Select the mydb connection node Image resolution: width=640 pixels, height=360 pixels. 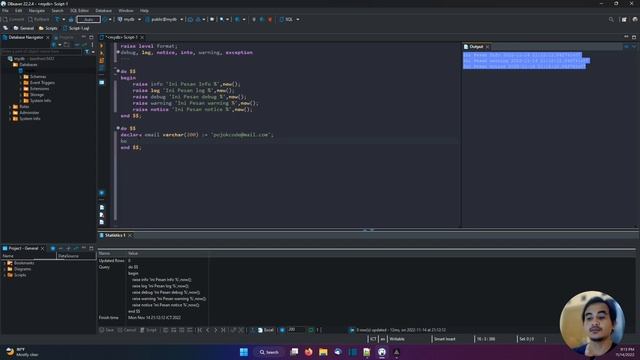tap(31, 58)
